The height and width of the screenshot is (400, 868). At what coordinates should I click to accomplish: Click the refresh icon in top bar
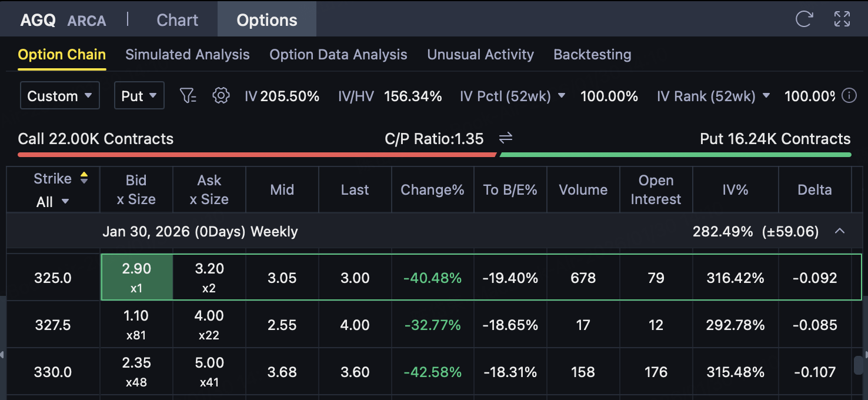click(804, 19)
